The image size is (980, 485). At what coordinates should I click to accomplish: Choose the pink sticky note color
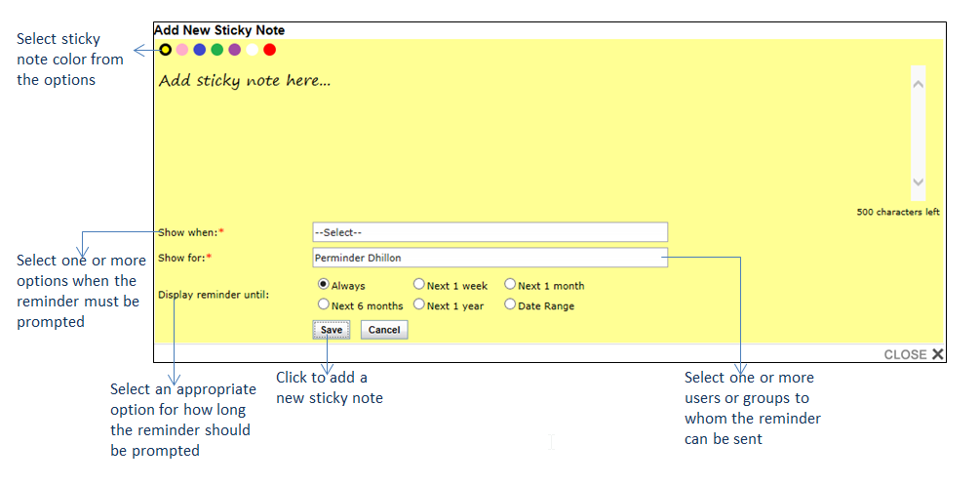click(182, 50)
